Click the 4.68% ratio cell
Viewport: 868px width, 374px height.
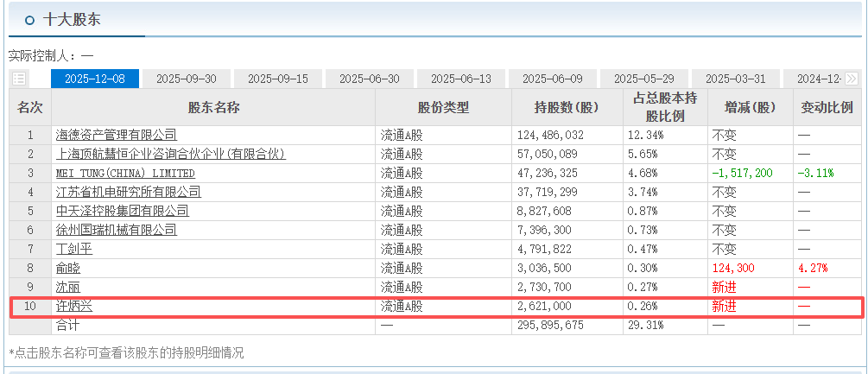642,173
